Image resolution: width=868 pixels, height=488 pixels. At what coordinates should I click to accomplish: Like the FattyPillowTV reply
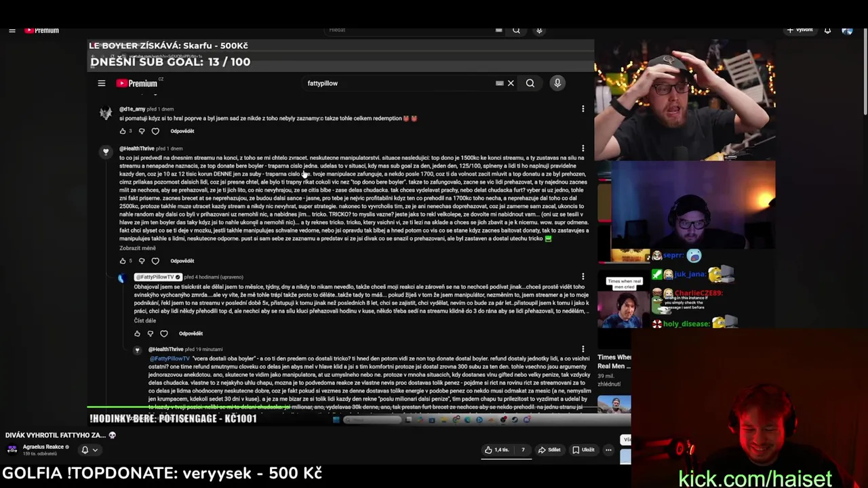[x=138, y=333]
